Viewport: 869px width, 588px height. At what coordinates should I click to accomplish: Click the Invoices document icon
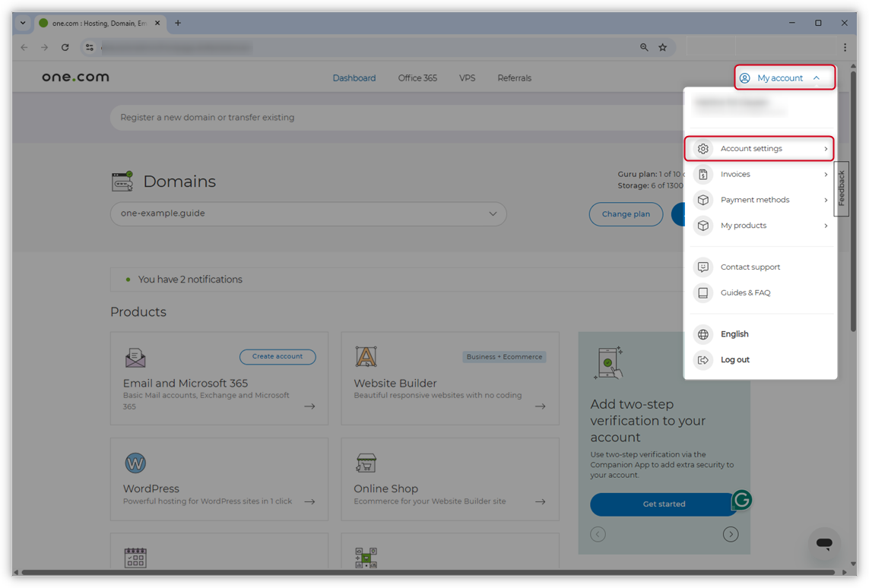[702, 174]
